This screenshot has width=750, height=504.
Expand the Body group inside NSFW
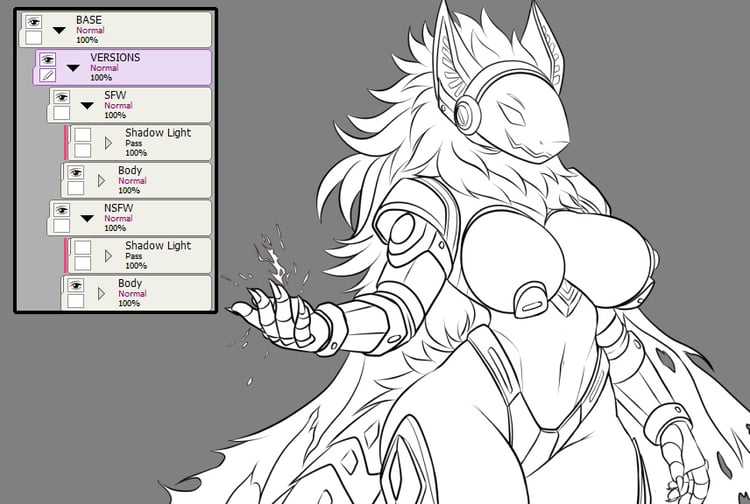click(101, 293)
